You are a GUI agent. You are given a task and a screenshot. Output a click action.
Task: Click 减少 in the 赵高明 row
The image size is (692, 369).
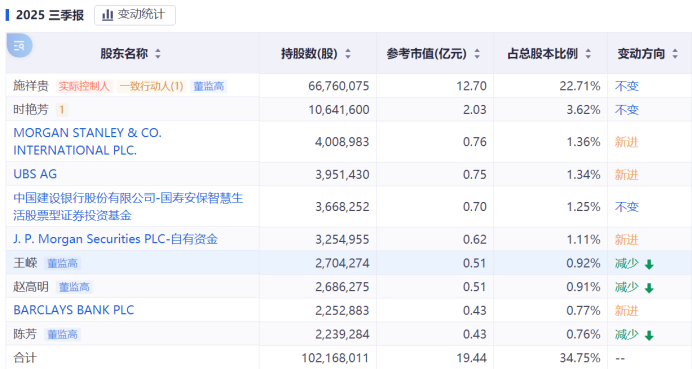click(627, 287)
